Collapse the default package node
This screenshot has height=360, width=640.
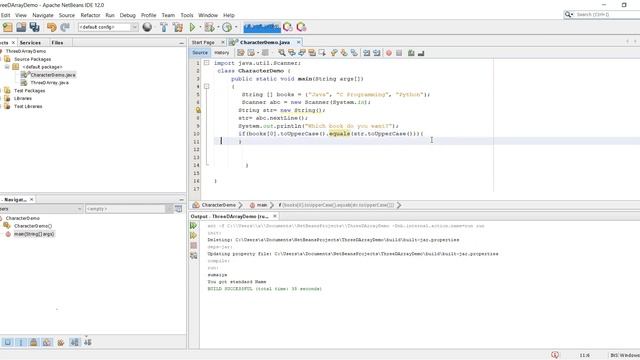7,67
